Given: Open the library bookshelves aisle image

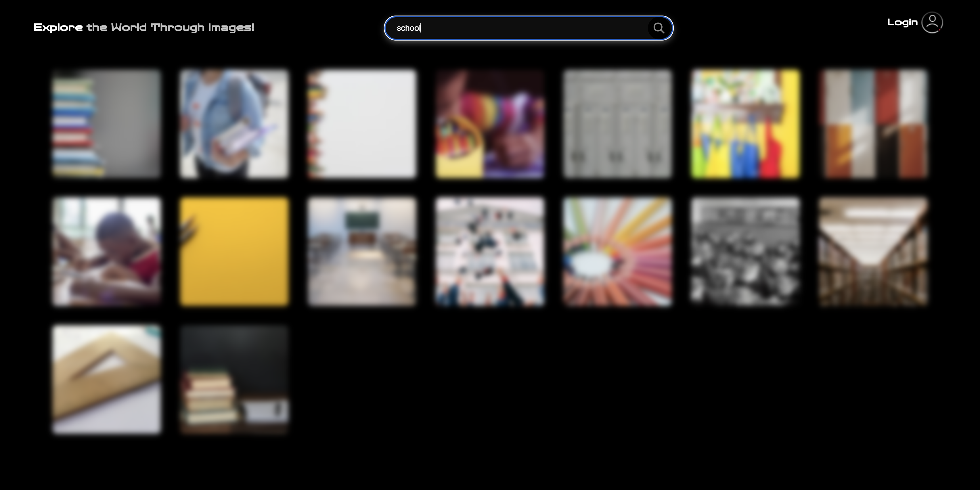Looking at the screenshot, I should tap(873, 251).
